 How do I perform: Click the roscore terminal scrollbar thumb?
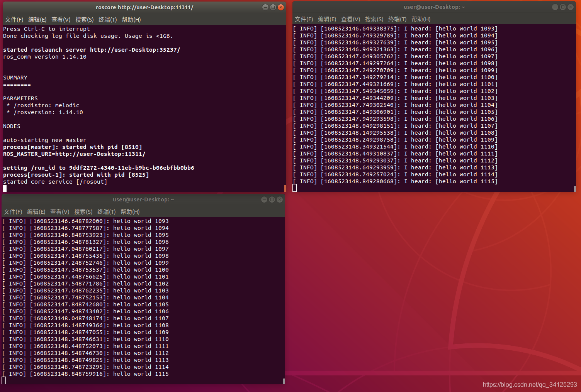coord(285,188)
